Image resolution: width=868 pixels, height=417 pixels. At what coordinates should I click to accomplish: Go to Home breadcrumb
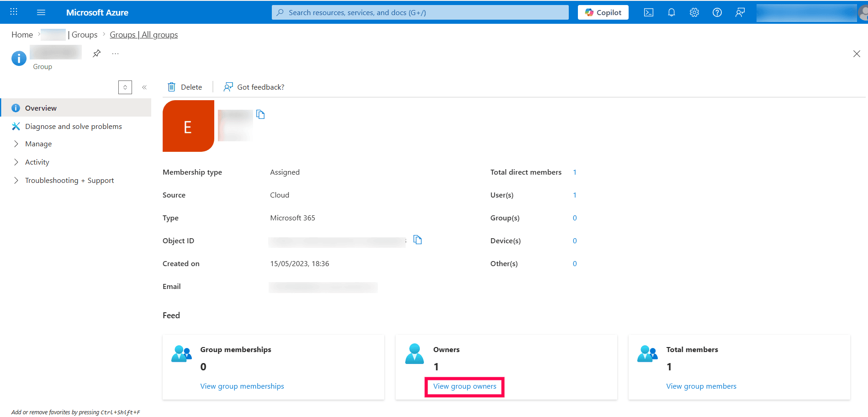tap(22, 35)
